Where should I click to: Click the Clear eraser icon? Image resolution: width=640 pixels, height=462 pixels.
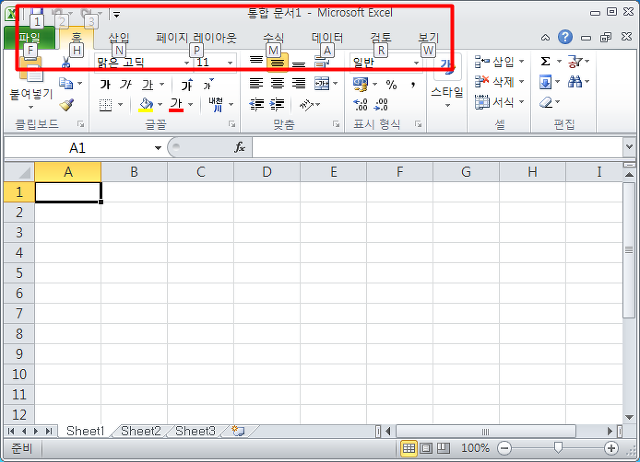coord(546,102)
